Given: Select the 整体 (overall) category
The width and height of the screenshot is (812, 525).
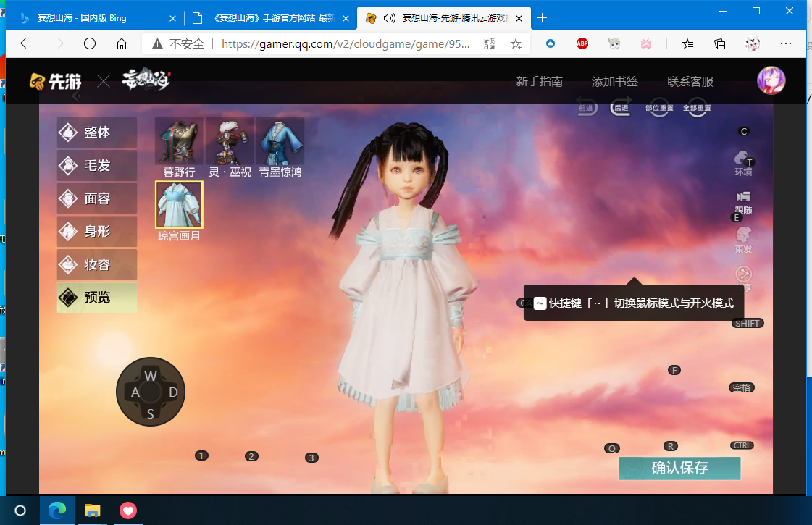Looking at the screenshot, I should click(97, 133).
